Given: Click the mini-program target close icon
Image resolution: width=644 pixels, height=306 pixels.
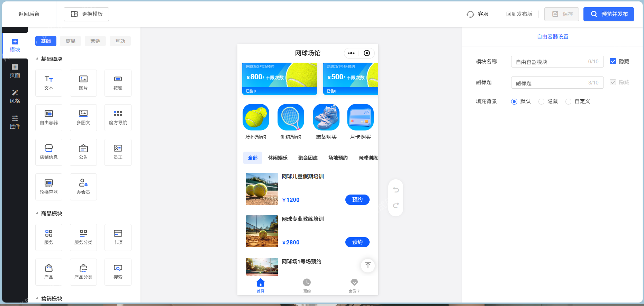Looking at the screenshot, I should click(x=367, y=53).
